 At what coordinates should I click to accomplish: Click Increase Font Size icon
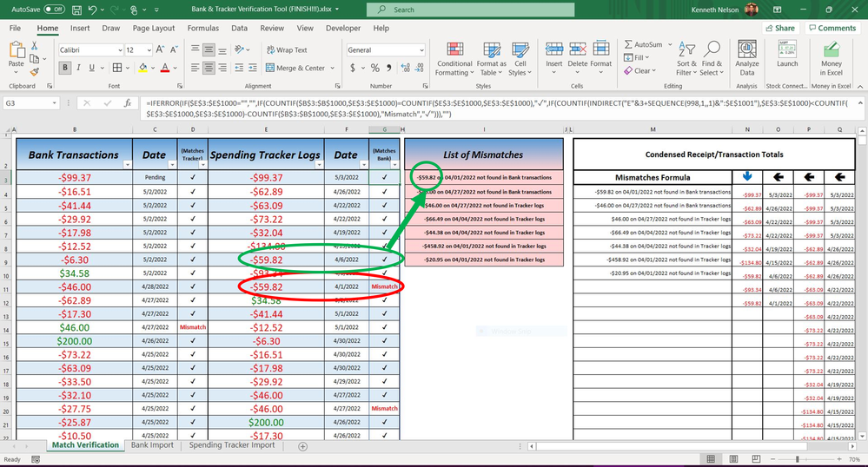pos(160,49)
